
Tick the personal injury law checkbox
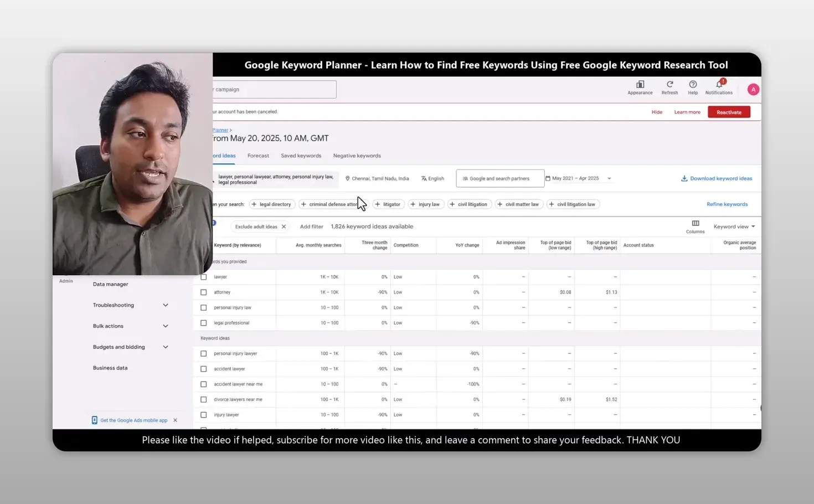203,307
